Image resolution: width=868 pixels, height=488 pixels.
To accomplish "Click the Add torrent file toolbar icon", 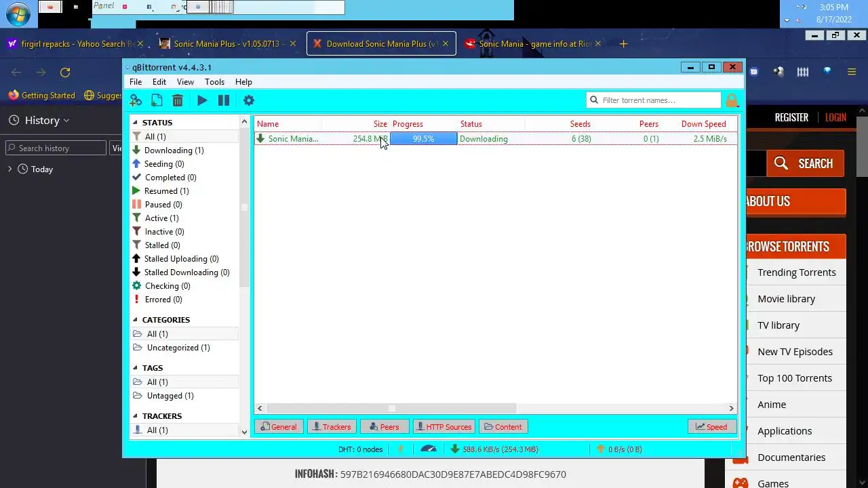I will 157,100.
